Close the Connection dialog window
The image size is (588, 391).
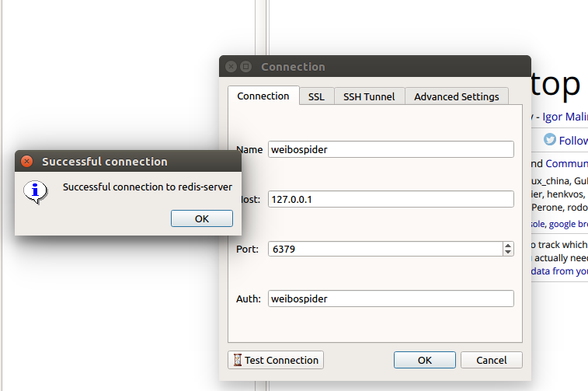click(x=231, y=66)
